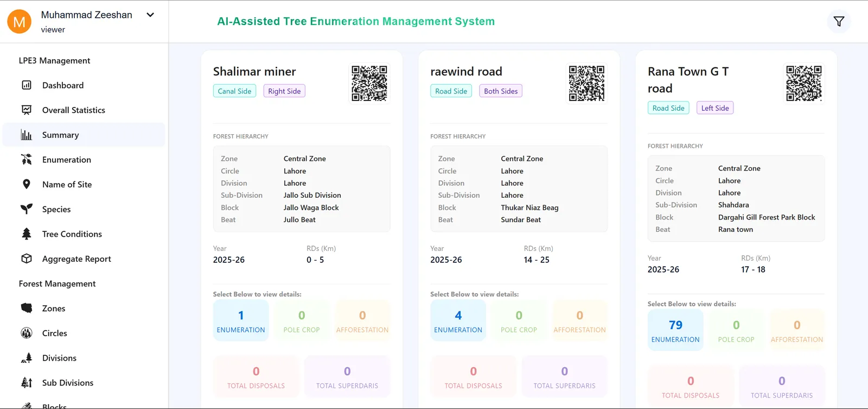The height and width of the screenshot is (409, 868).
Task: Open the Shalimar miner QR code
Action: coord(369,84)
